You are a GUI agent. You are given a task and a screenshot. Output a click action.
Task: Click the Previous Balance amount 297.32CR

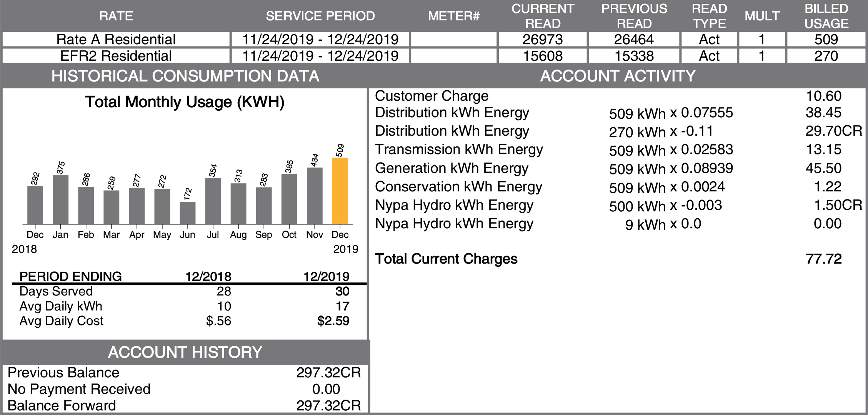pos(328,373)
